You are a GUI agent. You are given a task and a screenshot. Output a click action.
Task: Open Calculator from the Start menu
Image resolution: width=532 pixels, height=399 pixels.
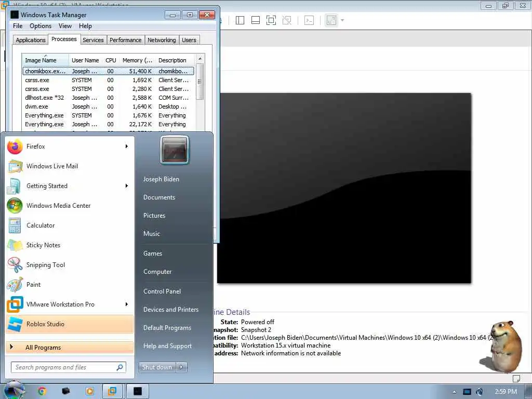click(x=70, y=225)
